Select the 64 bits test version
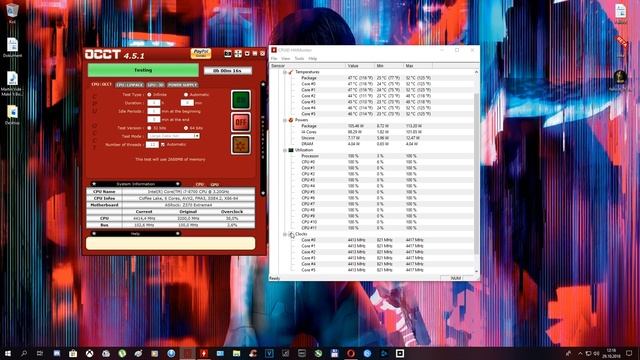Screen dimensions: 640x360 point(186,128)
